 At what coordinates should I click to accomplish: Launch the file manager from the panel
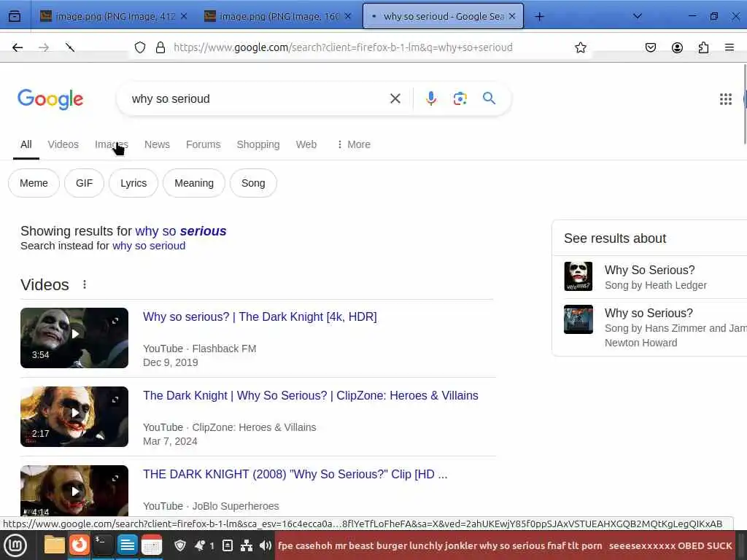(54, 545)
